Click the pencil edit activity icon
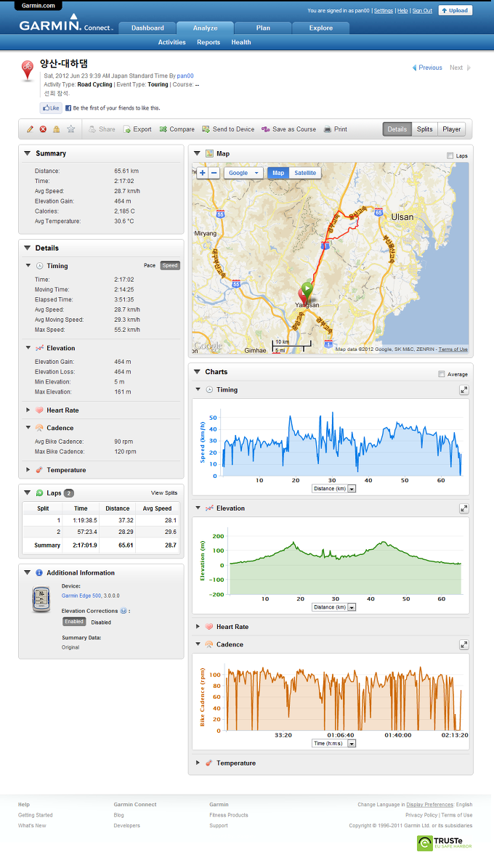Image resolution: width=494 pixels, height=868 pixels. coord(30,129)
